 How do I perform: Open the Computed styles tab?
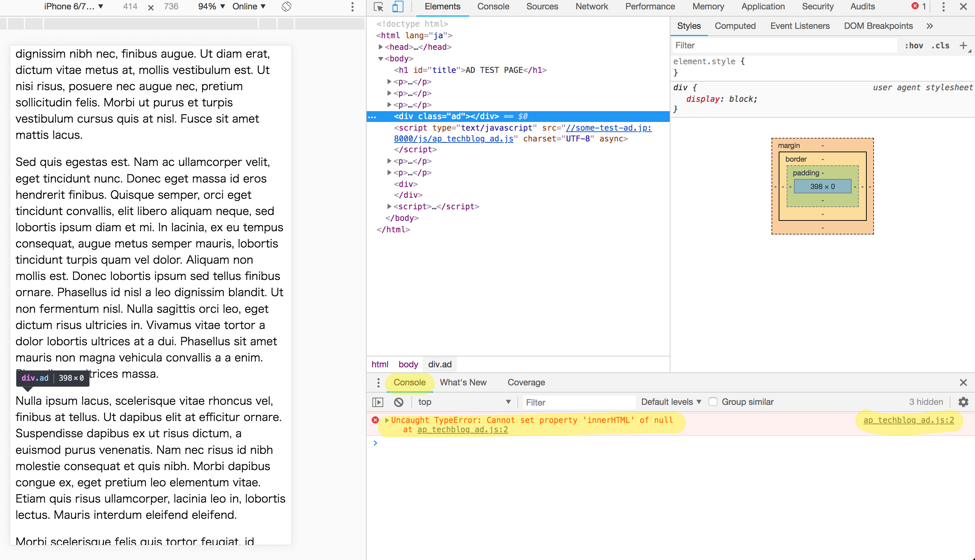735,26
